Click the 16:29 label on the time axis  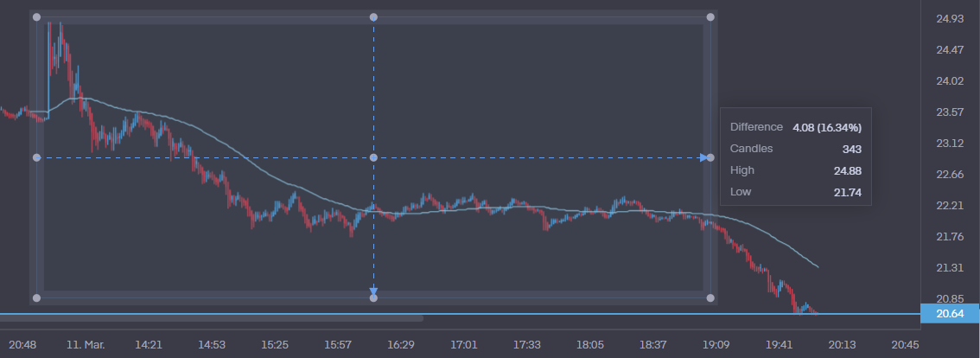(x=401, y=344)
